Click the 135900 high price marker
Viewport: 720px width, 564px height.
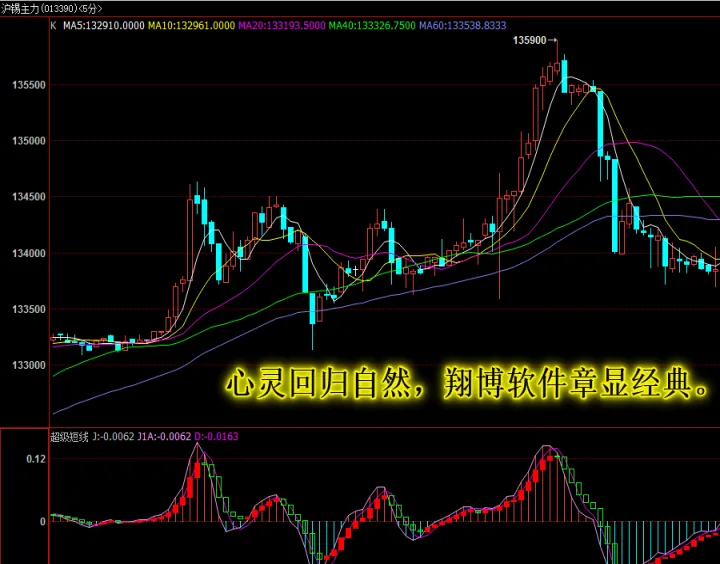pos(532,40)
